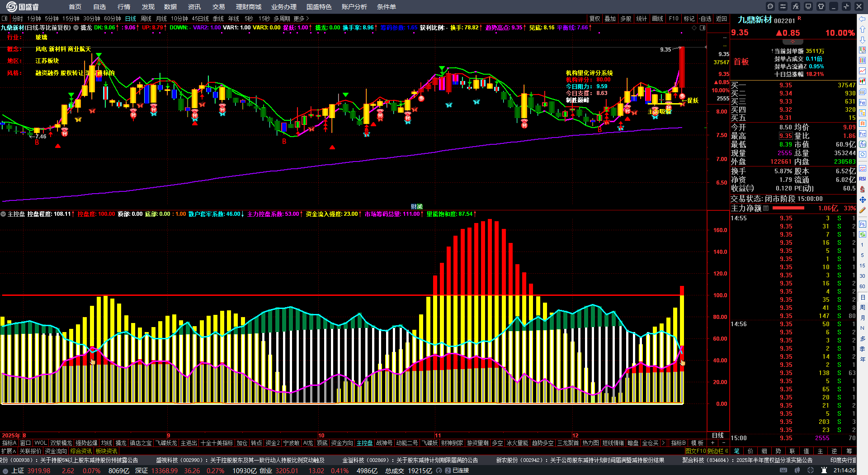Click the + zoom in chart button

point(713,443)
